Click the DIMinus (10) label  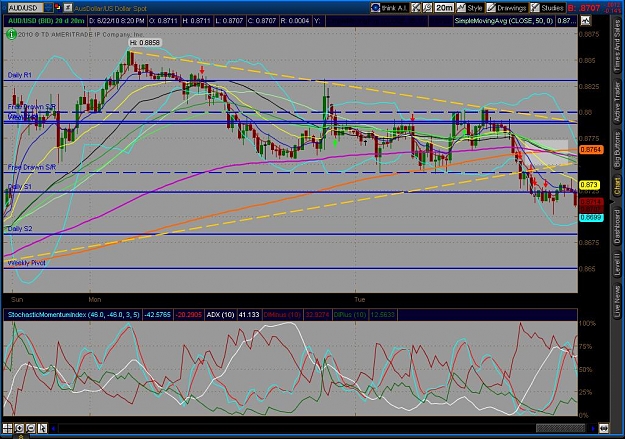click(x=282, y=315)
